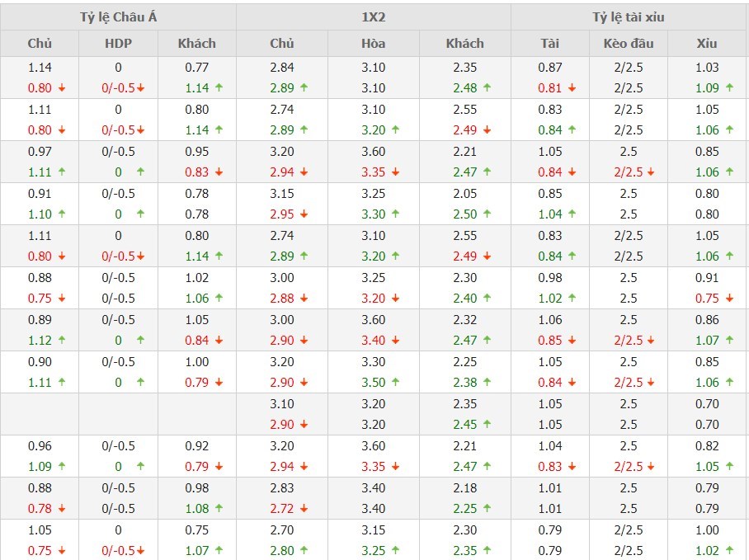
Task: Click the green up arrow beside 2.80
Action: click(304, 550)
